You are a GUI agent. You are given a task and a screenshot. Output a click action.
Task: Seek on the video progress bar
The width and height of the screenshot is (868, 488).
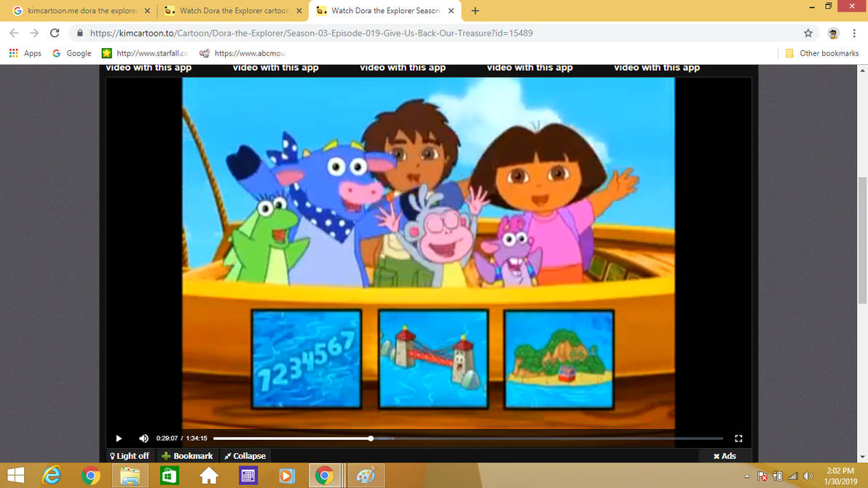point(467,438)
